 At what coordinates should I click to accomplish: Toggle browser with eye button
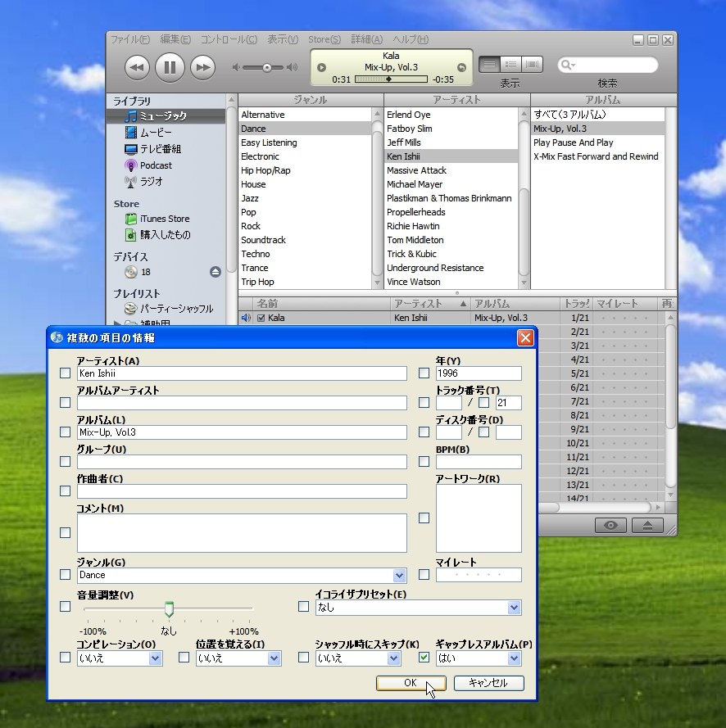pyautogui.click(x=610, y=525)
